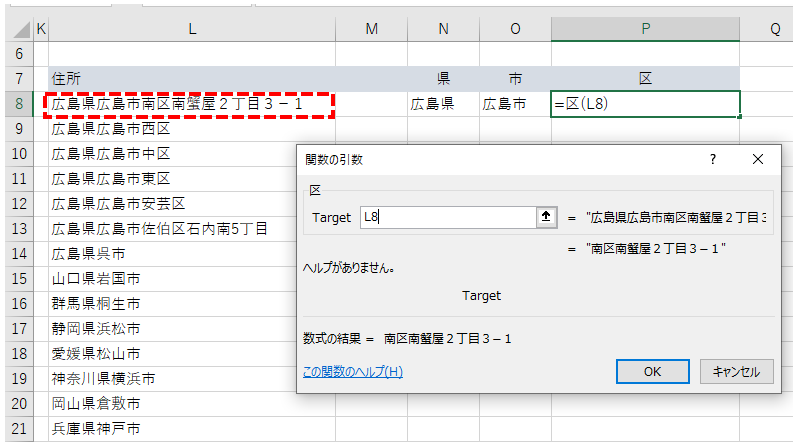Click cell containing 広島県広島市南区南蟹屋２丁目３－１

[x=188, y=103]
